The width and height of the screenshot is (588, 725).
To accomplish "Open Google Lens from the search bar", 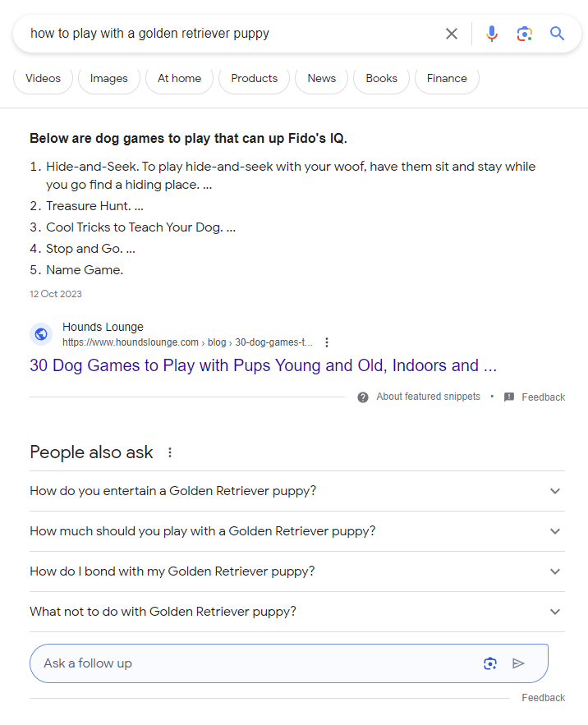I will [x=524, y=34].
